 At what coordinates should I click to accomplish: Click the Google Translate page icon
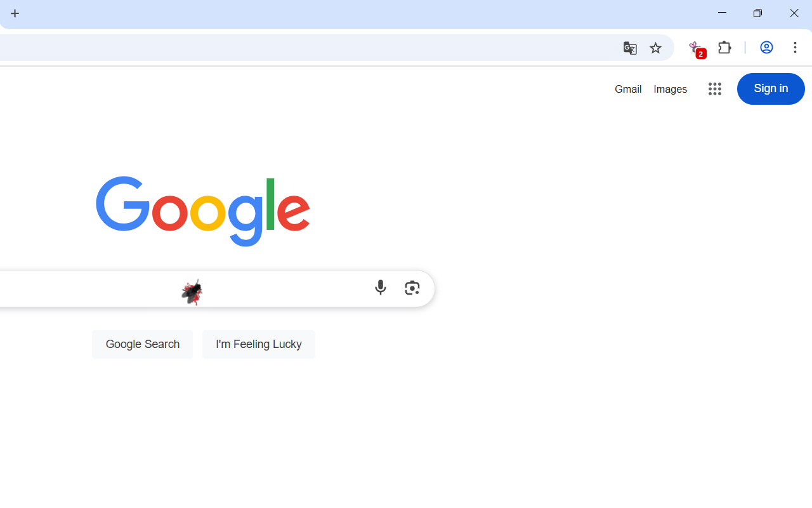pos(630,48)
